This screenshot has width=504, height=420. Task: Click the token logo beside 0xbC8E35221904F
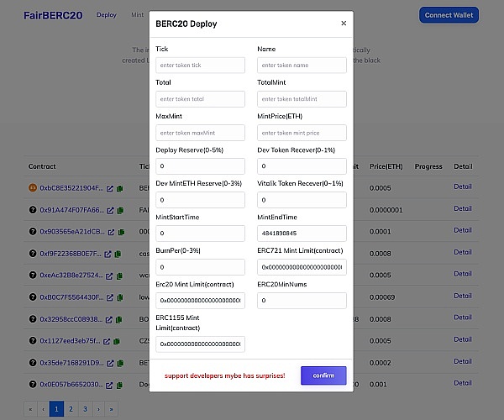point(33,187)
